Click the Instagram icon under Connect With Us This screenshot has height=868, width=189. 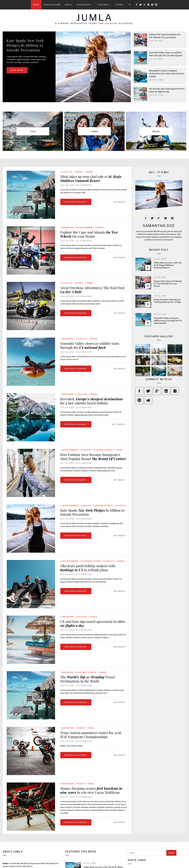[x=175, y=391]
